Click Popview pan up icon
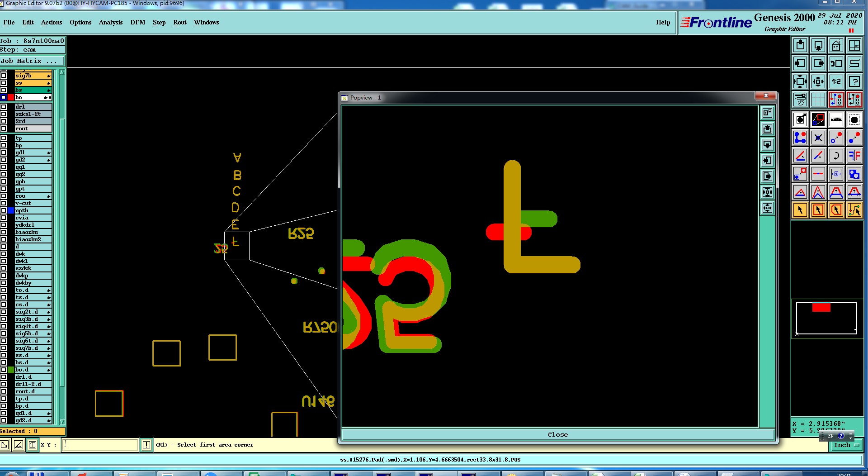This screenshot has width=868, height=476. point(768,129)
